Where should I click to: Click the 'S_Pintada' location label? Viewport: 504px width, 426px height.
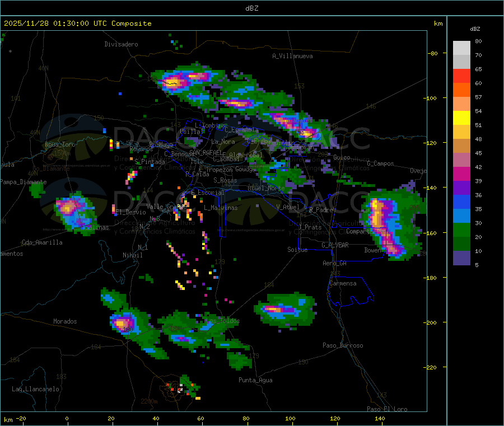tap(150, 162)
